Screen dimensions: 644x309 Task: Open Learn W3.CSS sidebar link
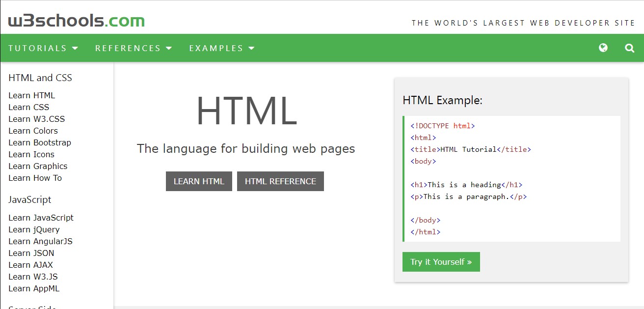point(37,119)
